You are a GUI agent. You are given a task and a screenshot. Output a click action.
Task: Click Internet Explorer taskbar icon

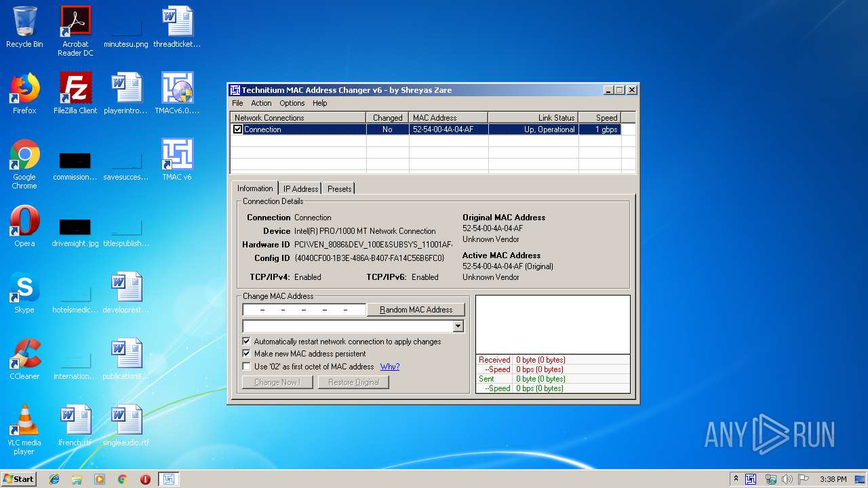(x=54, y=479)
